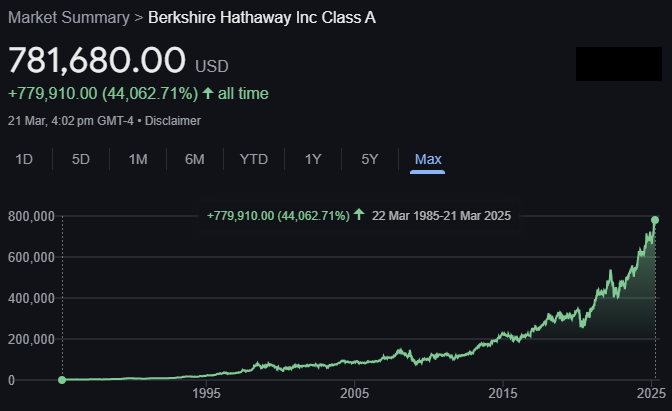The image size is (672, 411).
Task: Show the 1Y chart range
Action: [313, 159]
